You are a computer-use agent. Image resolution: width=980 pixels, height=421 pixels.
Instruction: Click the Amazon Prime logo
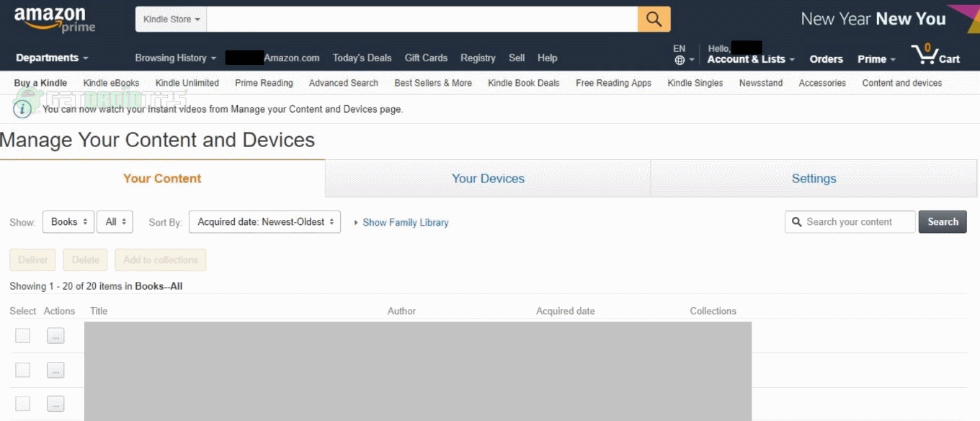[55, 20]
